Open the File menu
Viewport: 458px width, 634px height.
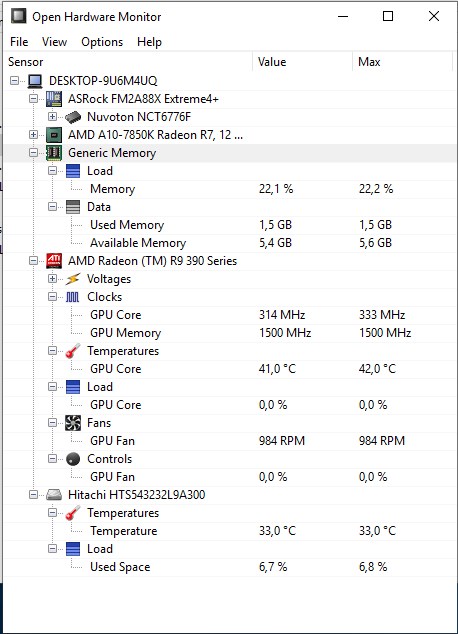(x=19, y=42)
